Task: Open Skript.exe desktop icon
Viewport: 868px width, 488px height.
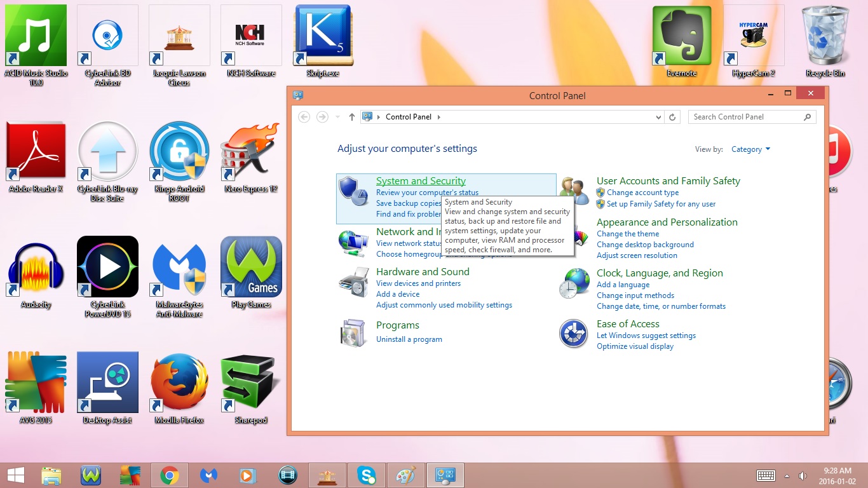Action: coord(323,41)
